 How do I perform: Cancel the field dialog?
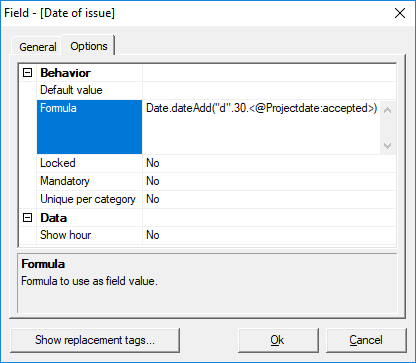[366, 340]
